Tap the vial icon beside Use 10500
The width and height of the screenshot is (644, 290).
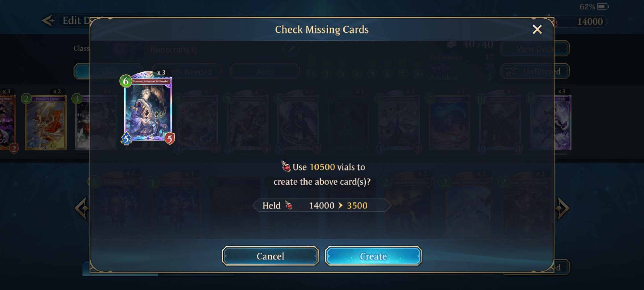pos(286,166)
